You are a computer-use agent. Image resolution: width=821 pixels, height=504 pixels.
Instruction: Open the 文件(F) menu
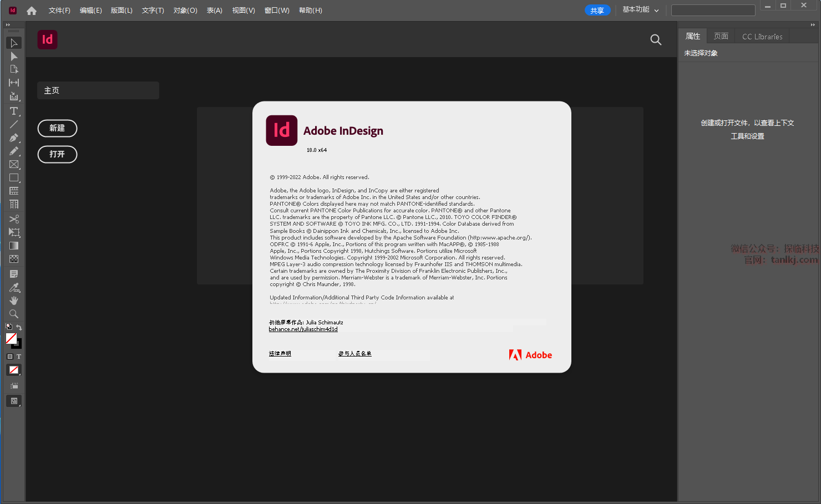pos(59,11)
